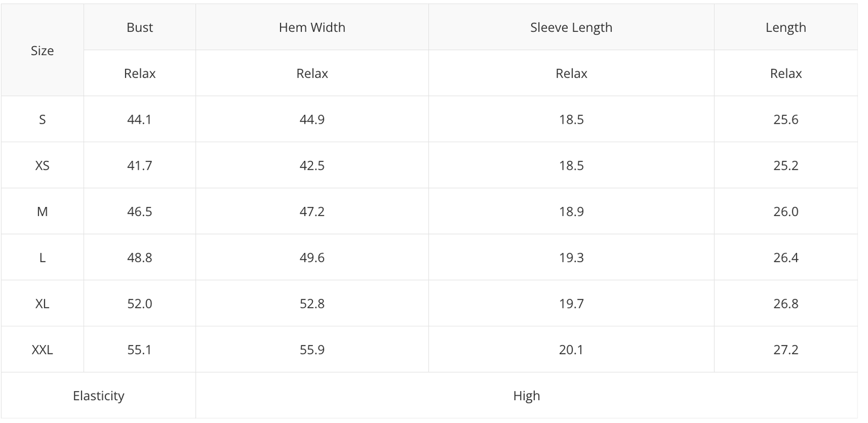The width and height of the screenshot is (868, 423).
Task: Click the bust value 44.1 for size S
Action: (x=139, y=119)
